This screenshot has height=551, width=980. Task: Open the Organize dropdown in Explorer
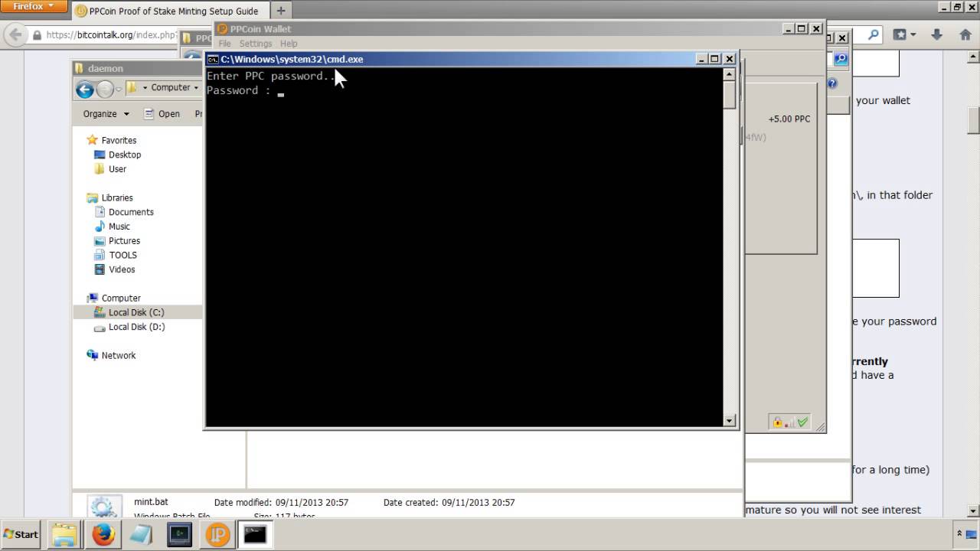click(106, 114)
